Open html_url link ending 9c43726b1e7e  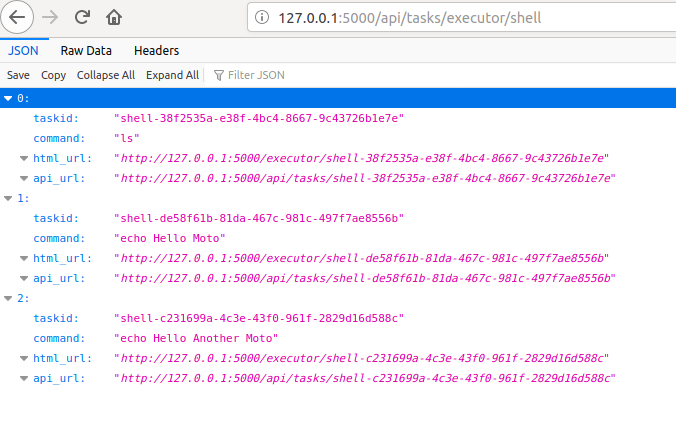[x=362, y=158]
